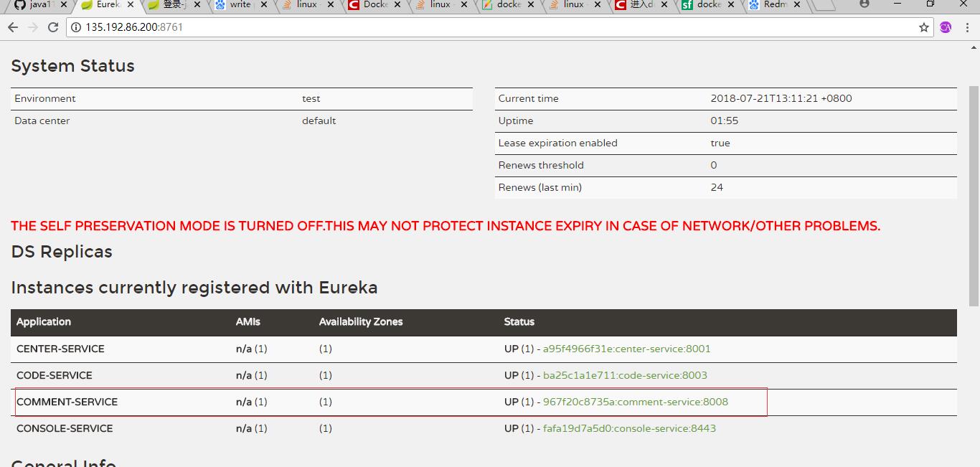
Task: Close the Eureka tab
Action: coord(131,5)
